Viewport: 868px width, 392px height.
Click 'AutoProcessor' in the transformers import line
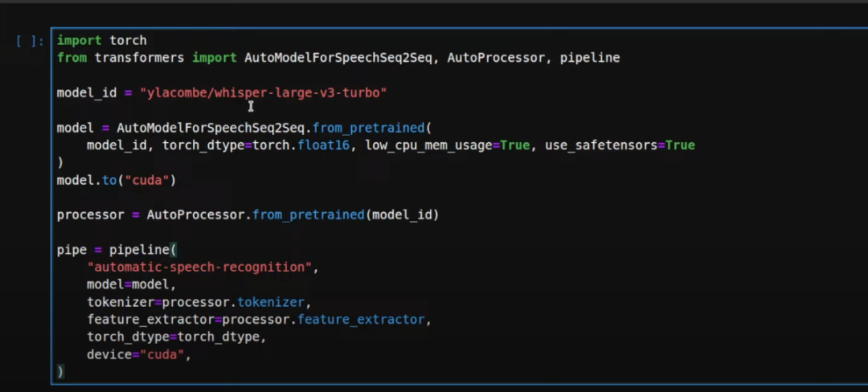point(496,58)
